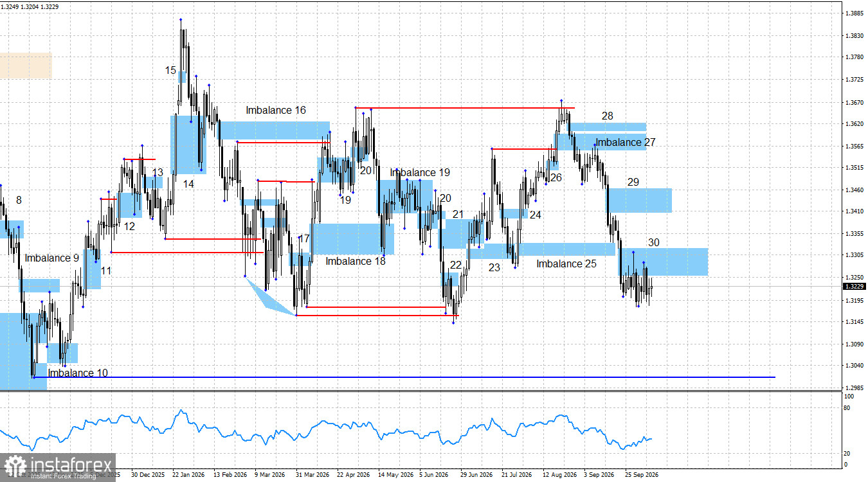
Task: Select zone label "30"
Action: 654,243
